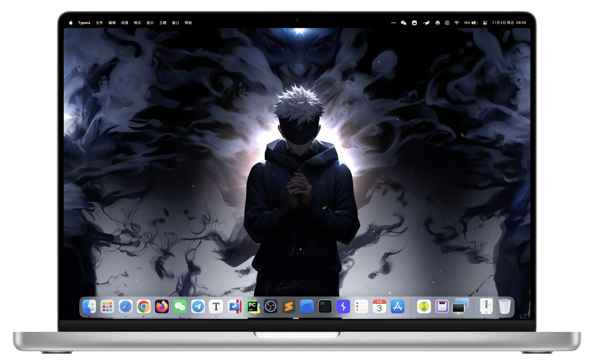Viewport: 594px width, 364px height.
Task: Click the Sublime Text dock icon
Action: (x=289, y=306)
